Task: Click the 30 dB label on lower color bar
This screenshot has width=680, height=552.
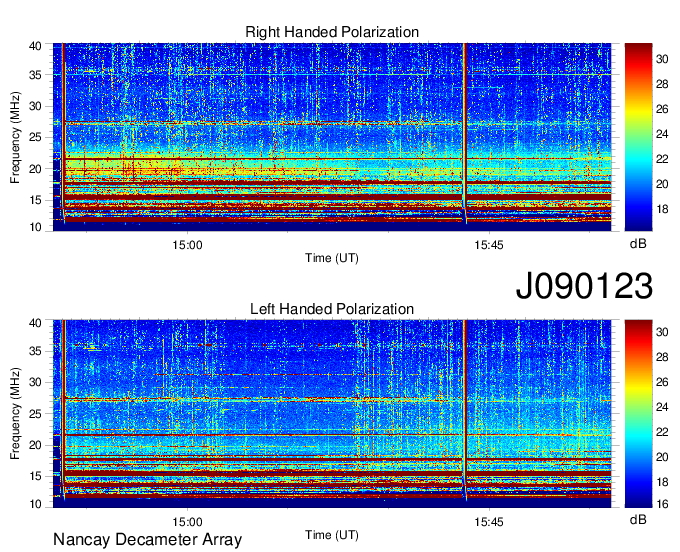Action: (662, 332)
